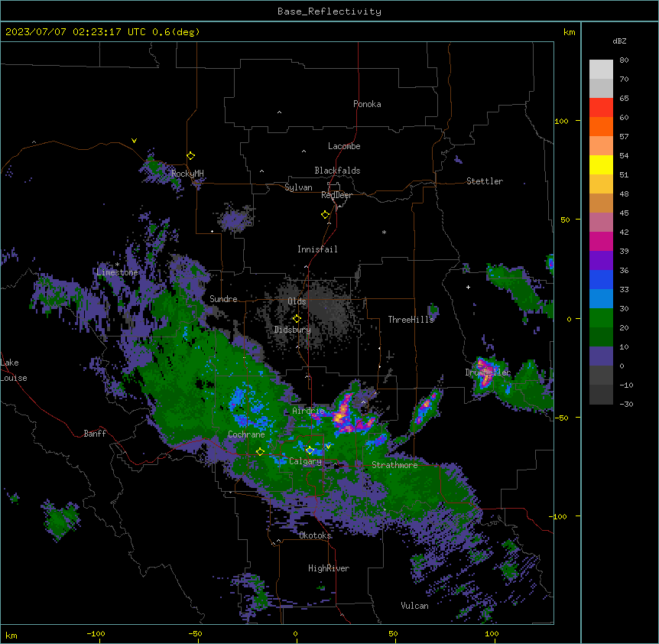Click the 36 dBZ blue legend swatch
Image resolution: width=659 pixels, height=644 pixels.
point(601,279)
